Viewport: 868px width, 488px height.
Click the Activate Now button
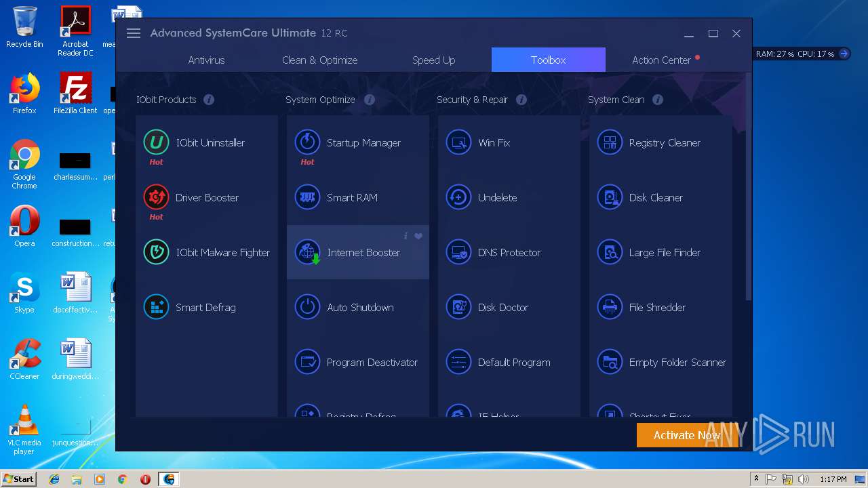(x=687, y=435)
